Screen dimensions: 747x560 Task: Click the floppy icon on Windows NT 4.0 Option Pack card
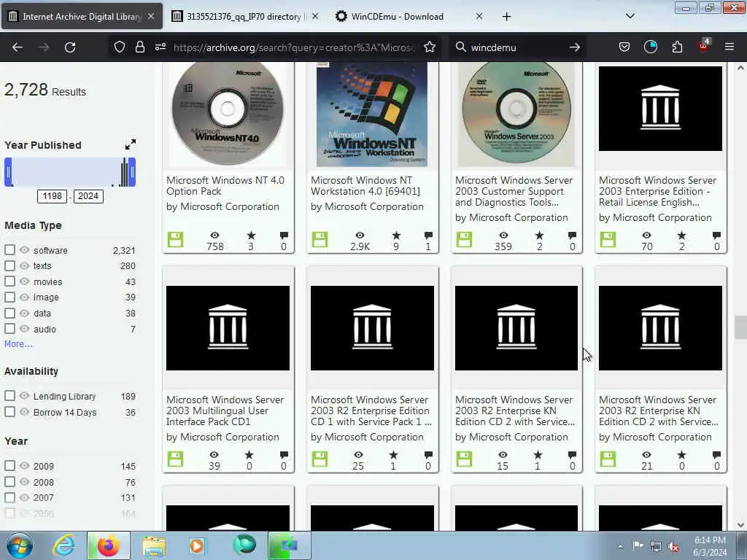(x=175, y=239)
